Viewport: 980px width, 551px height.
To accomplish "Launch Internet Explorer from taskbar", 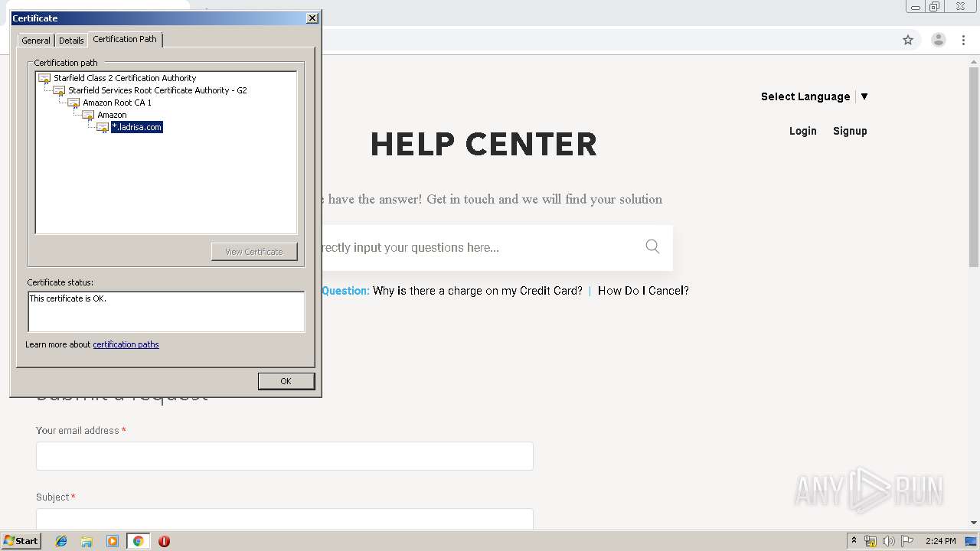I will [61, 541].
